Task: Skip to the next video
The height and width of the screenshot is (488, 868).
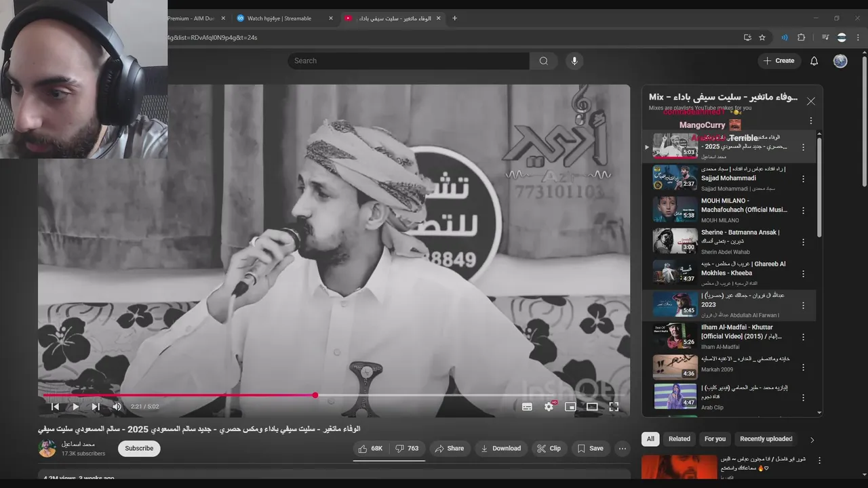Action: coord(96,407)
